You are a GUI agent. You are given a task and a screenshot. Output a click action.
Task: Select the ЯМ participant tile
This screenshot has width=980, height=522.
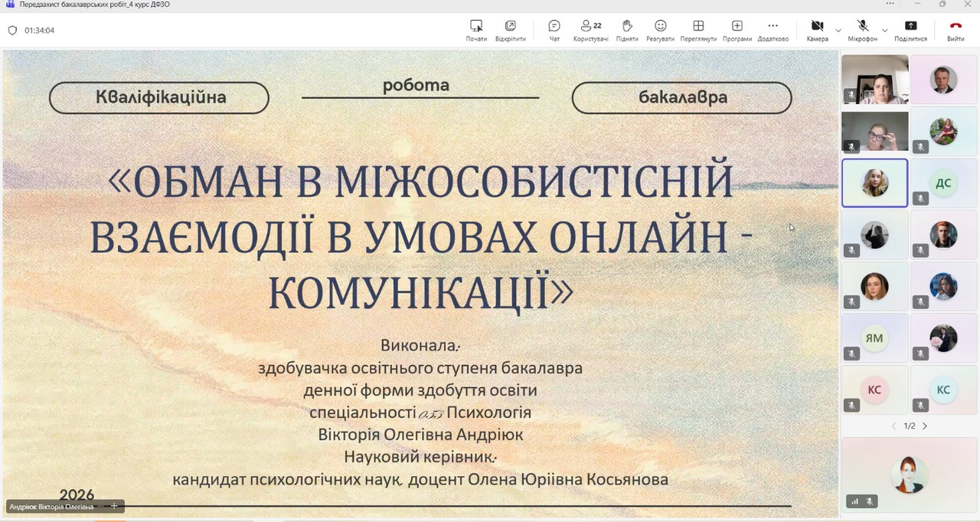click(874, 338)
